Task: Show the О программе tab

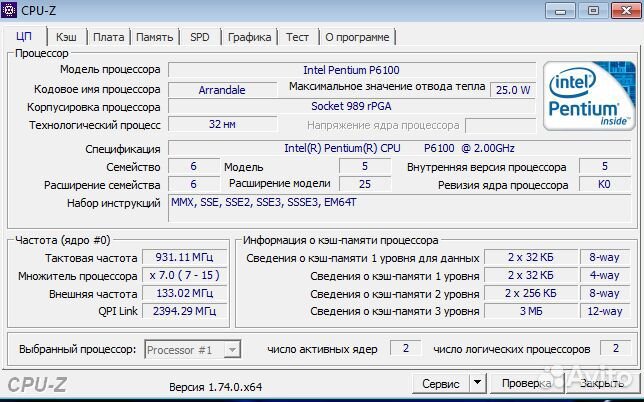Action: [x=357, y=37]
